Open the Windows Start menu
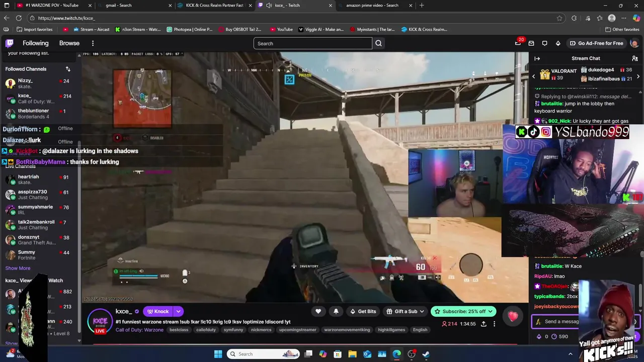The image size is (644, 362). pyautogui.click(x=218, y=354)
